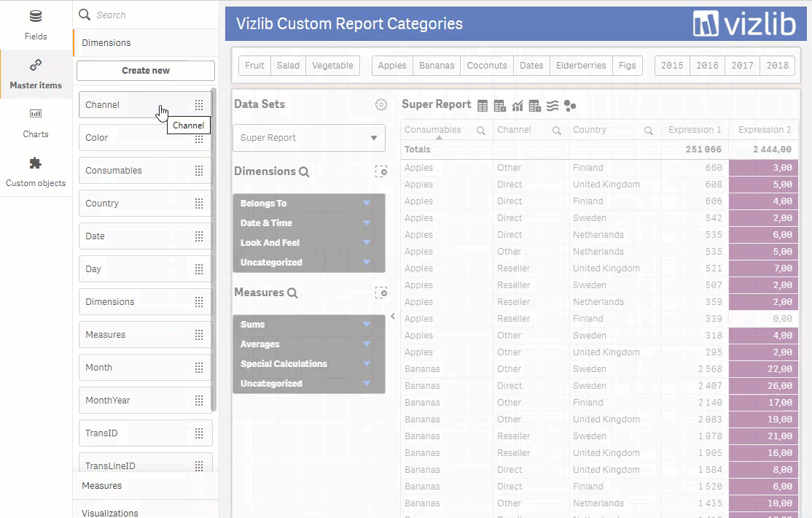Click the drag handle on Date item

199,236
